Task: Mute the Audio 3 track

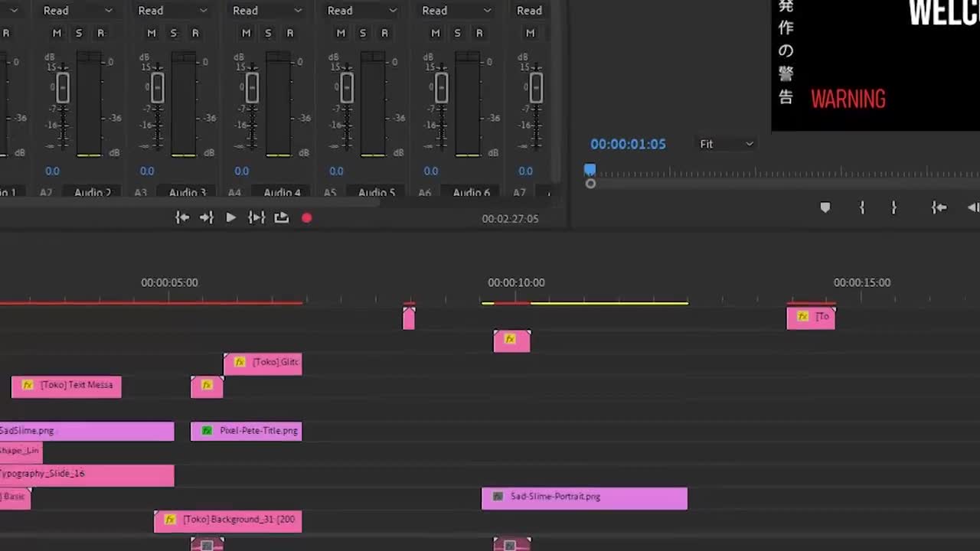Action: coord(152,33)
